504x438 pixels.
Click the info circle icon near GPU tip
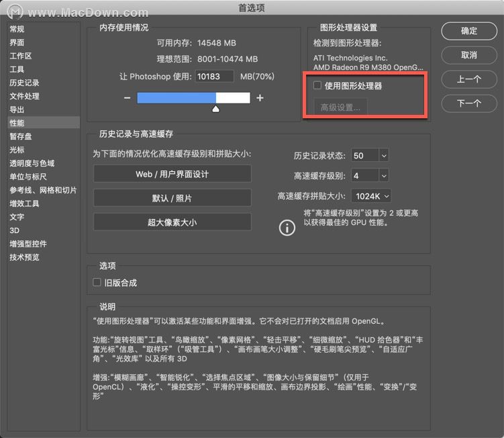pos(287,228)
